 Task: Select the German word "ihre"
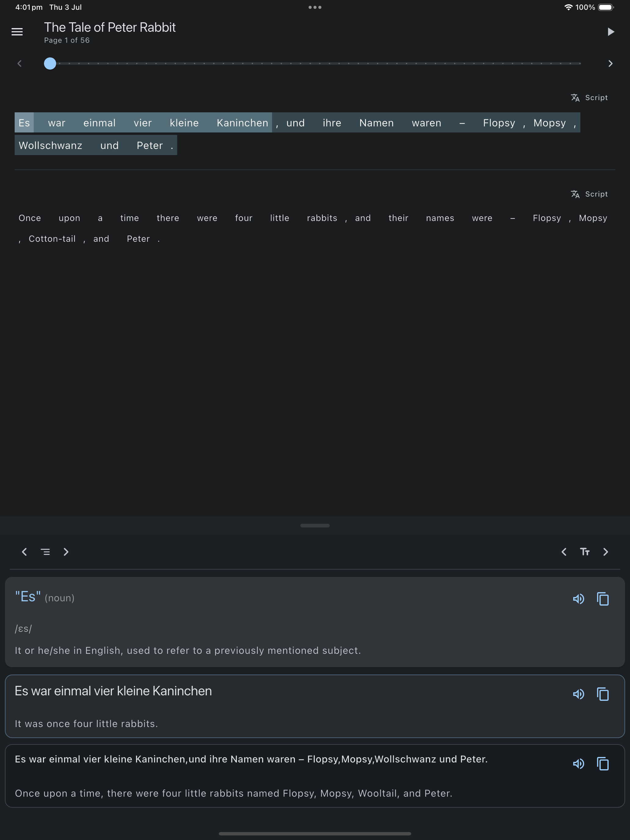(332, 123)
